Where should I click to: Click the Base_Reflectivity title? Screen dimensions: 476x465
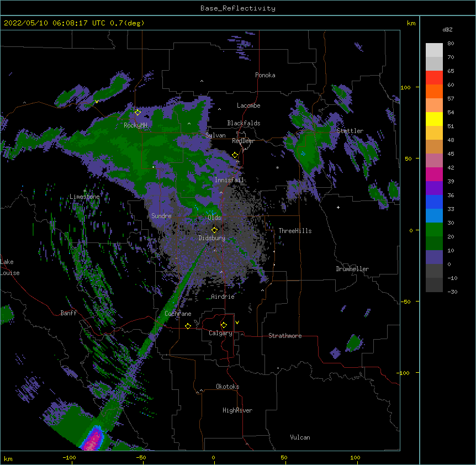[x=238, y=8]
